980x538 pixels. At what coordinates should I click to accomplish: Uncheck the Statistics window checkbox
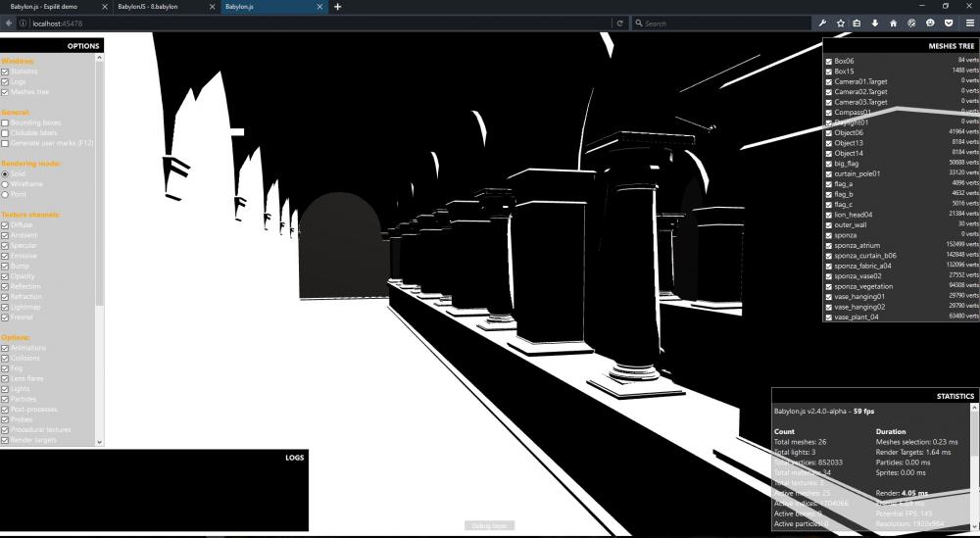tap(5, 72)
